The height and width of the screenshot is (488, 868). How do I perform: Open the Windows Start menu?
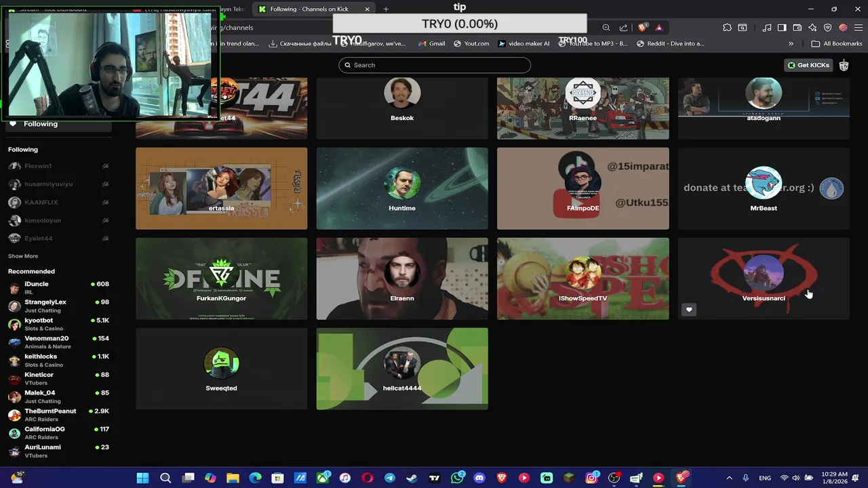pos(142,478)
